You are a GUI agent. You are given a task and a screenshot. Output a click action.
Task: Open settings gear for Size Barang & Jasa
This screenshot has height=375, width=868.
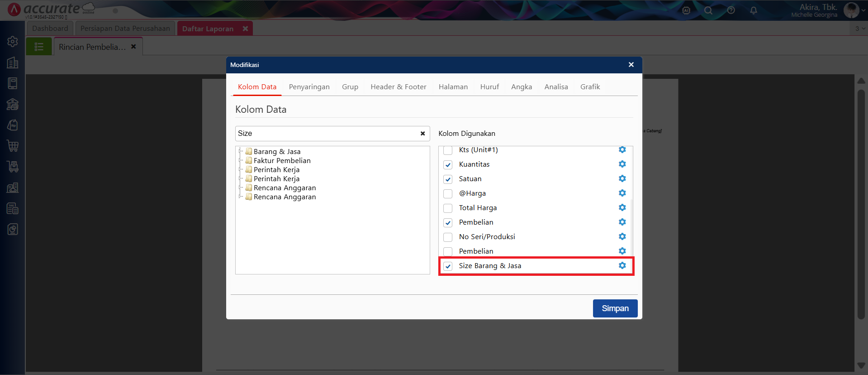click(x=622, y=265)
